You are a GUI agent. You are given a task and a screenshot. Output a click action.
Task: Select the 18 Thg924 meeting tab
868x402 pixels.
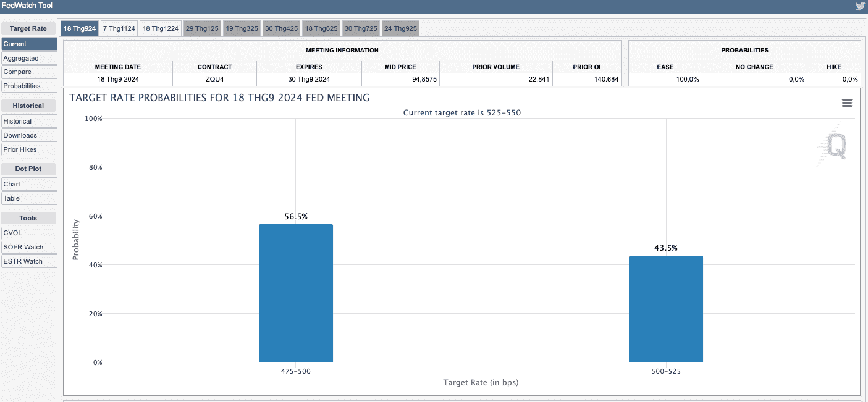point(80,28)
